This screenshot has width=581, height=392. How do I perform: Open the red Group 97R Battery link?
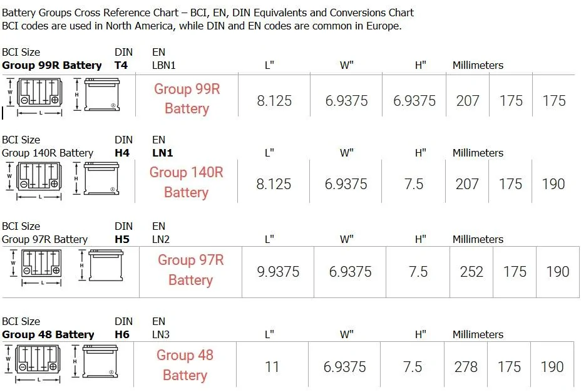[x=190, y=270]
